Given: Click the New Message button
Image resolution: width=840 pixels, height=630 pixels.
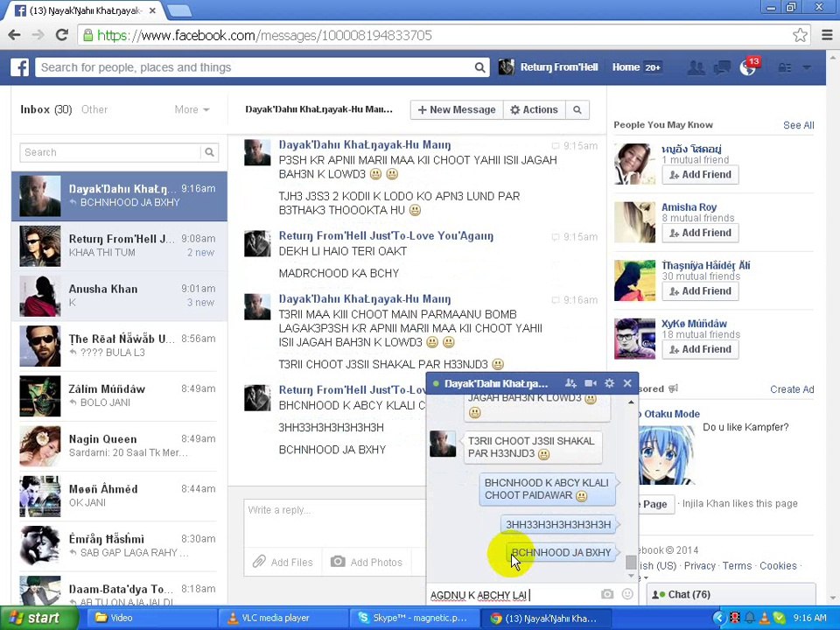Looking at the screenshot, I should pyautogui.click(x=457, y=110).
